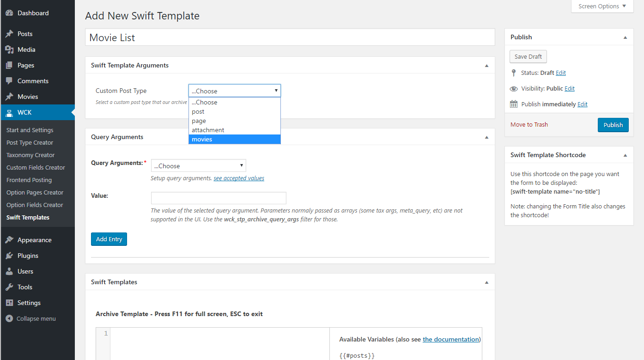Click the Appearance paintbrush icon
Screen dimensions: 644x360
[x=9, y=240]
